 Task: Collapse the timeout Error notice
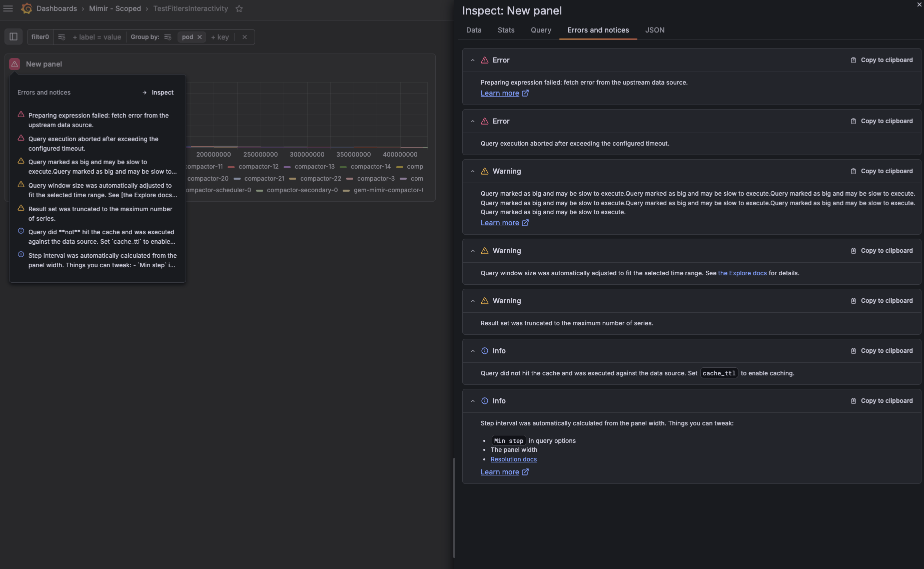[473, 121]
